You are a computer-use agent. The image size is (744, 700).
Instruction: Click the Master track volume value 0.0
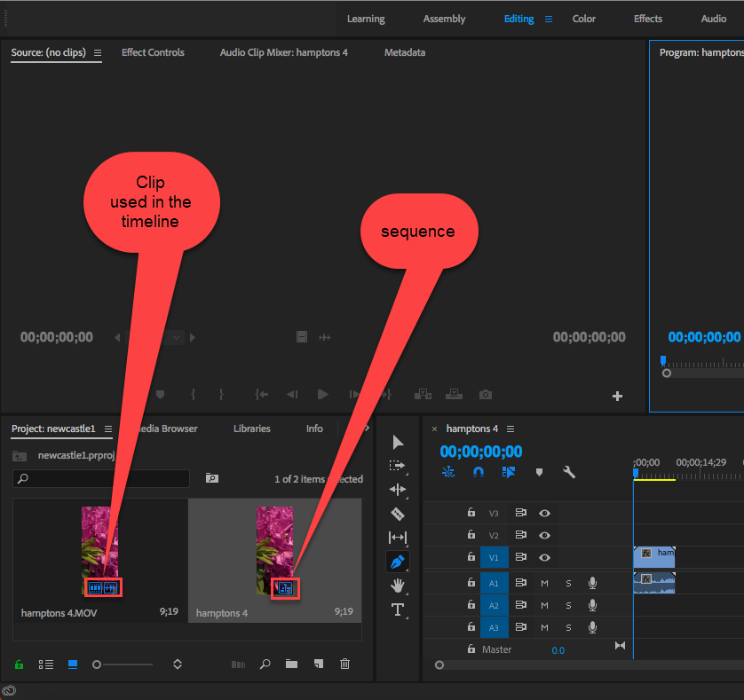click(x=558, y=650)
